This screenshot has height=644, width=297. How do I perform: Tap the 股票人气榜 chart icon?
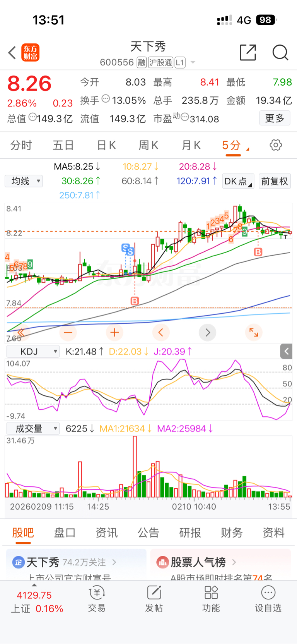pos(162,562)
